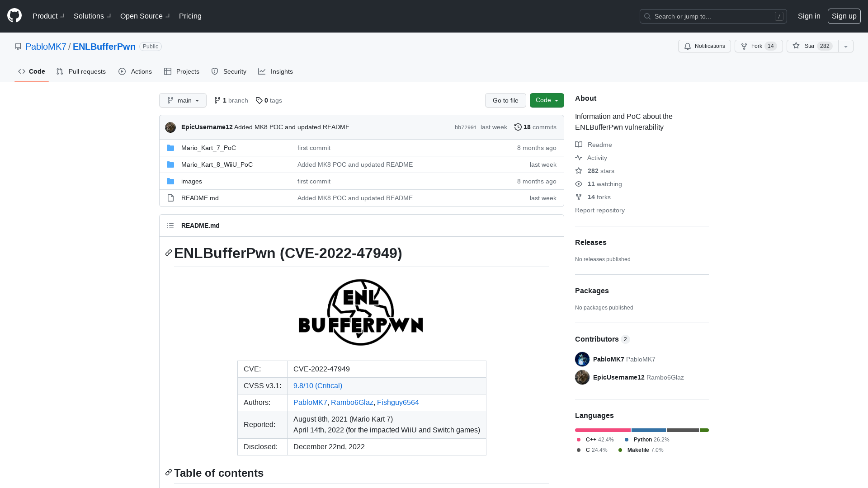The height and width of the screenshot is (488, 868).
Task: Click Sign in link
Action: (809, 16)
